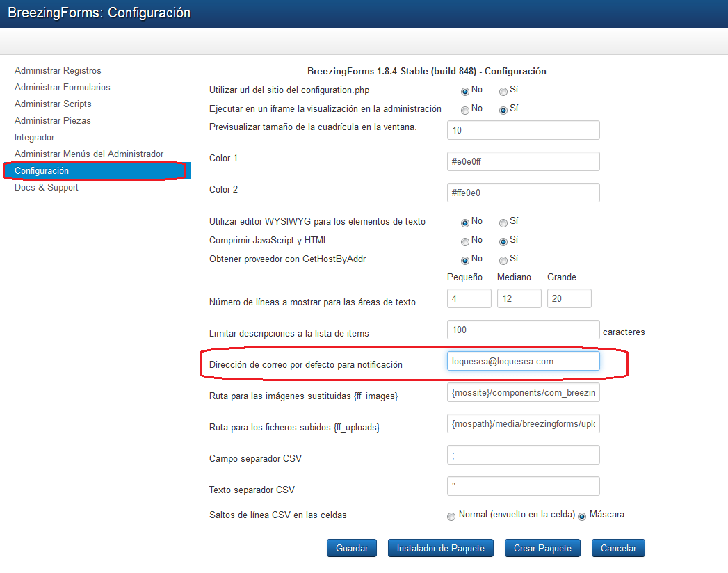Select the Integrador menu entry

click(x=34, y=138)
